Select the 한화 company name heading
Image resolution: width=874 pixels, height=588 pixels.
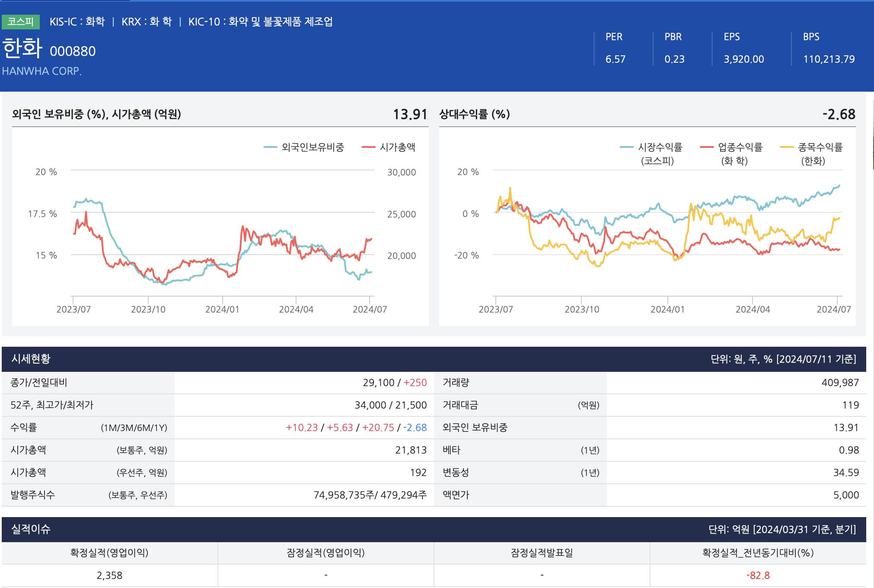22,48
